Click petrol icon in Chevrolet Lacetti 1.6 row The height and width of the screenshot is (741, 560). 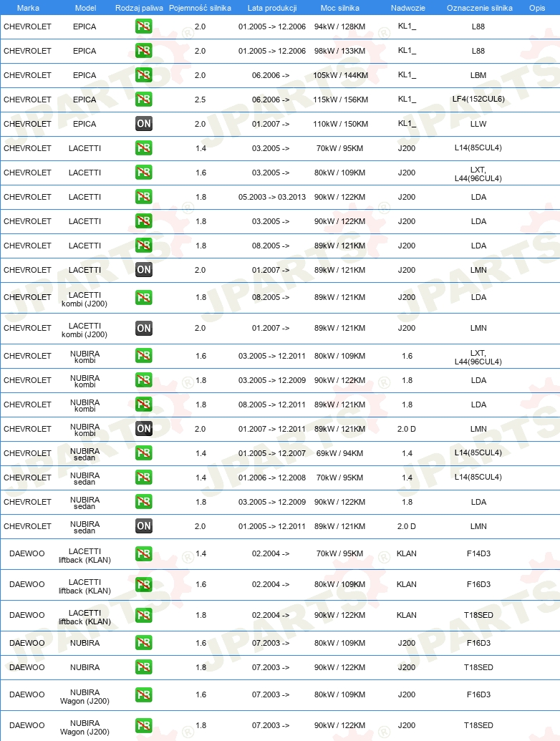coord(144,173)
